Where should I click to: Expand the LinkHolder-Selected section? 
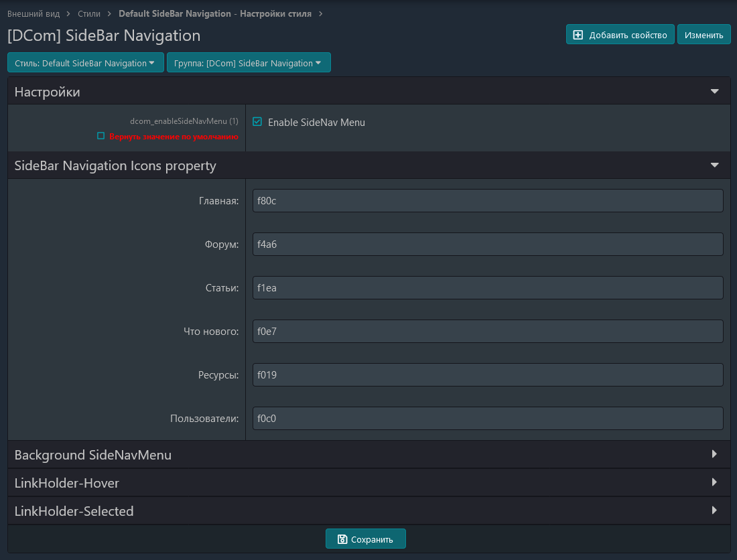pos(714,510)
